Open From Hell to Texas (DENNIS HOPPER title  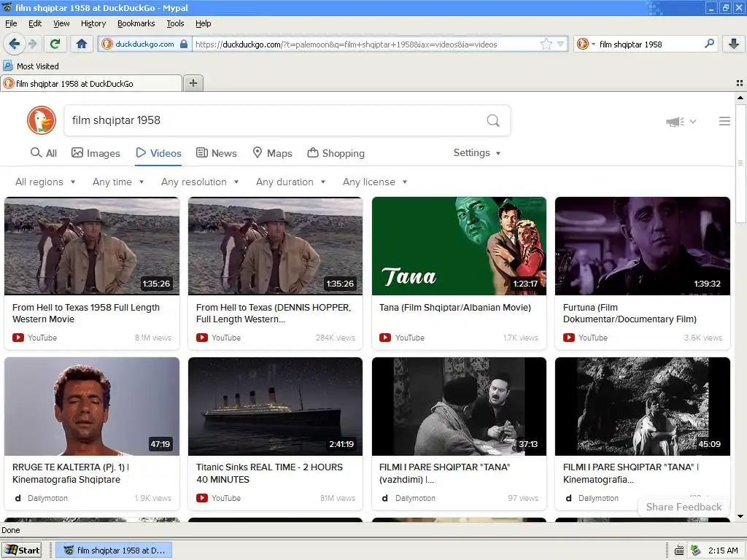pos(274,314)
